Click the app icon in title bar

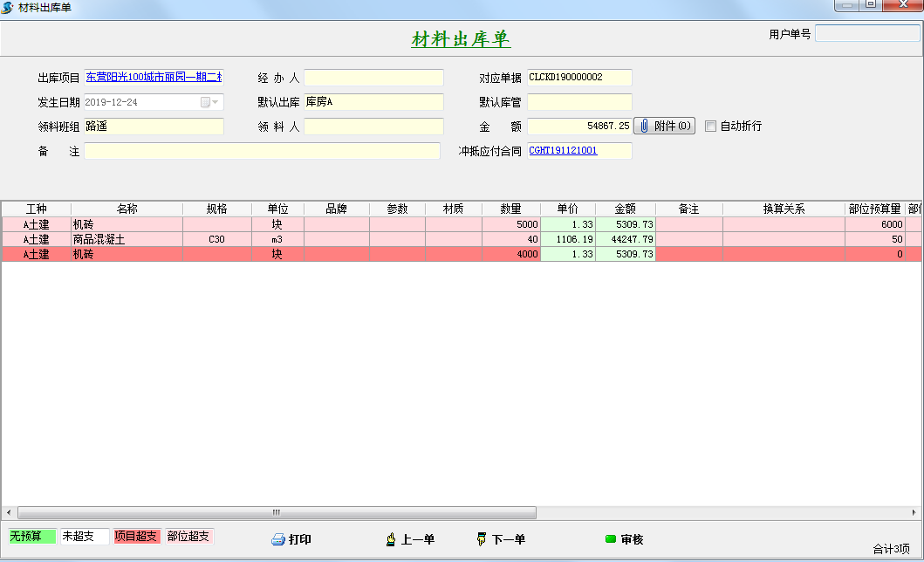click(x=9, y=7)
